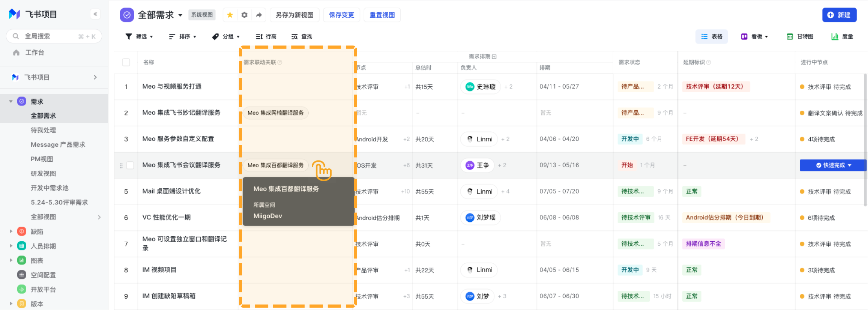Open the 排序 sort dropdown
Screen dimensions: 868x310
182,36
